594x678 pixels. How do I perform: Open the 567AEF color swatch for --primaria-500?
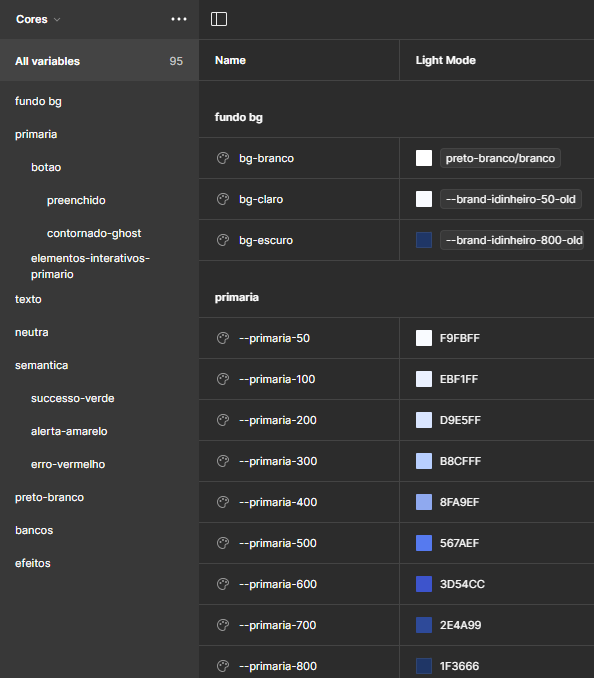[424, 543]
